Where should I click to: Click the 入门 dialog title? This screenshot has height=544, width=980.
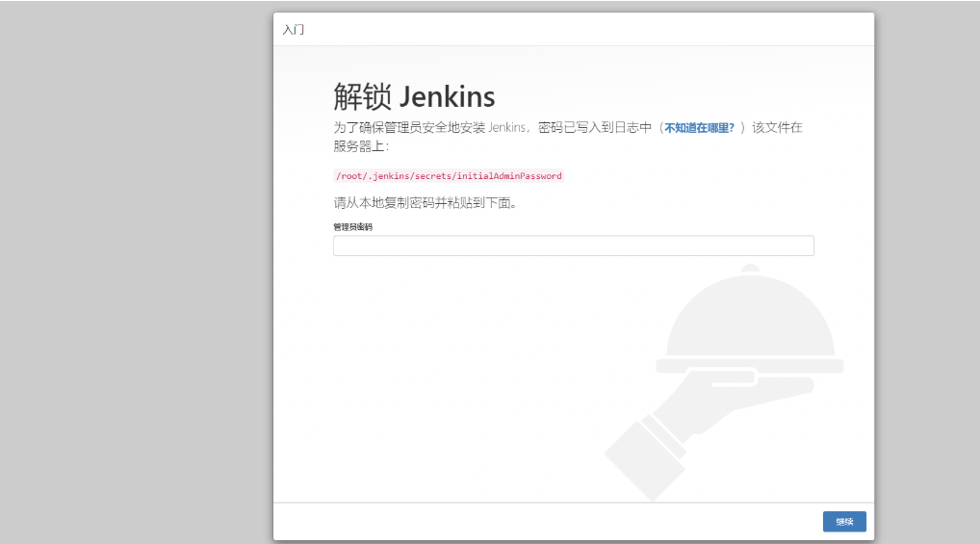click(x=293, y=30)
